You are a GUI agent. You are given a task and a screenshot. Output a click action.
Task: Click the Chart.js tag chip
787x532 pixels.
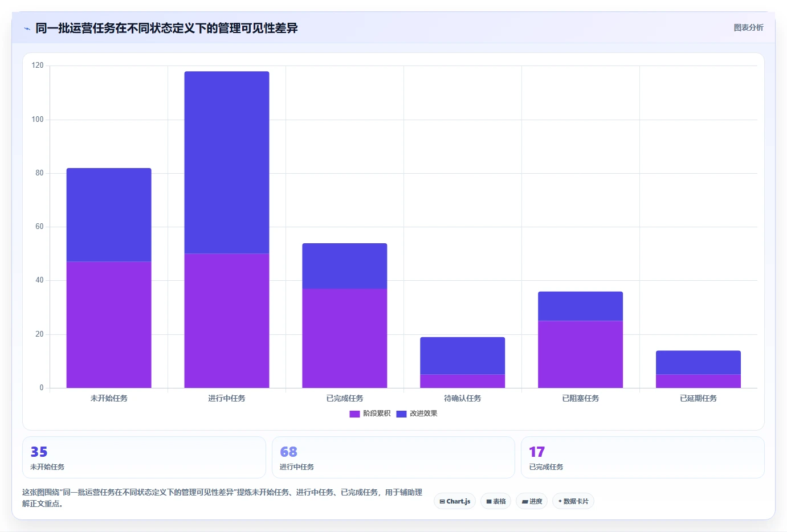coord(455,501)
